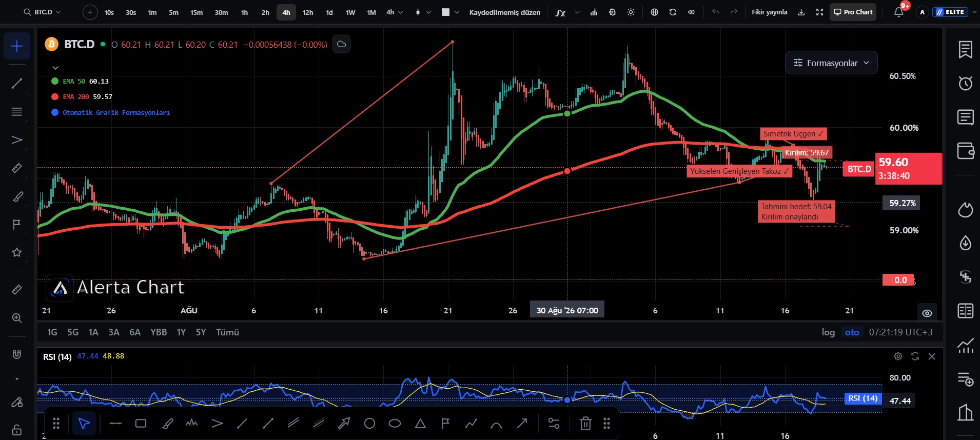This screenshot has height=440, width=980.
Task: Select the rectangle tool in the bottom drawing toolbar
Action: point(141,423)
